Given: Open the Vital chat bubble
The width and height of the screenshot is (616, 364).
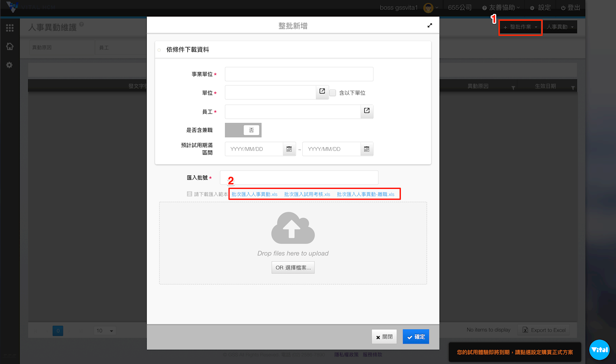Looking at the screenshot, I should tap(599, 350).
